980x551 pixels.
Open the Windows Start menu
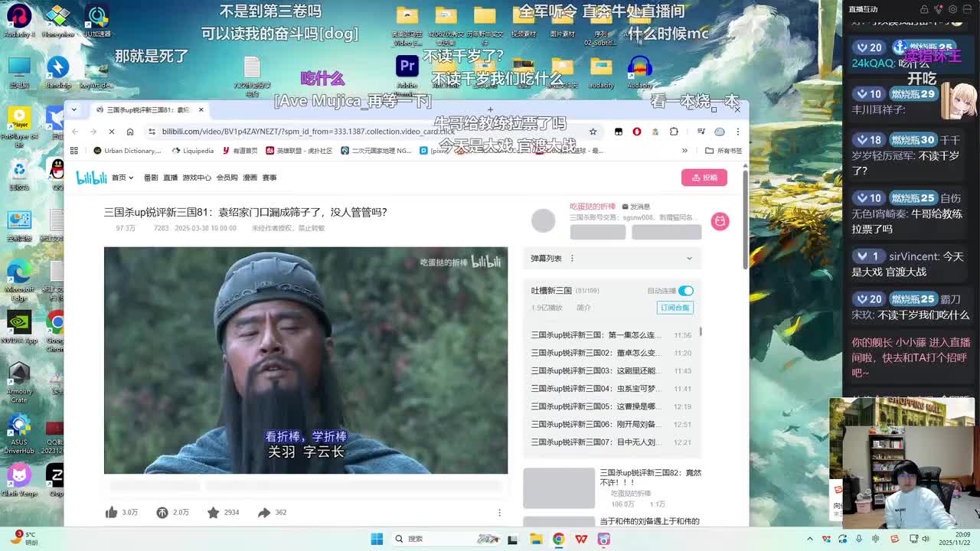(x=377, y=539)
